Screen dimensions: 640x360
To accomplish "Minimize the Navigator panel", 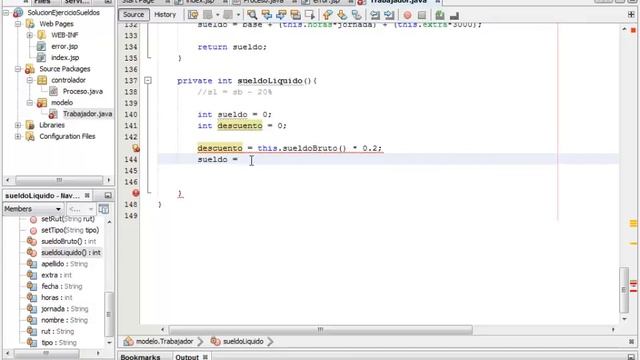I will pyautogui.click(x=108, y=196).
